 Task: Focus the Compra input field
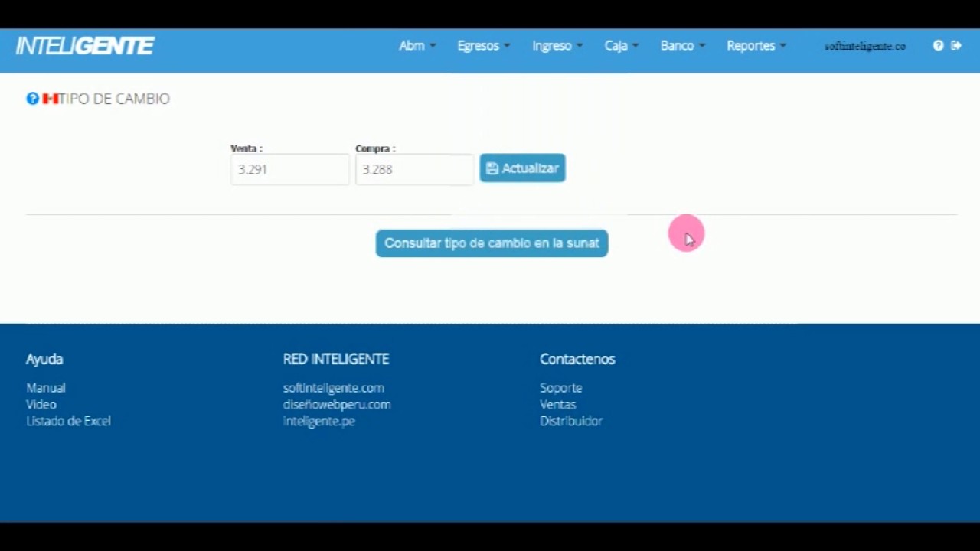point(415,169)
